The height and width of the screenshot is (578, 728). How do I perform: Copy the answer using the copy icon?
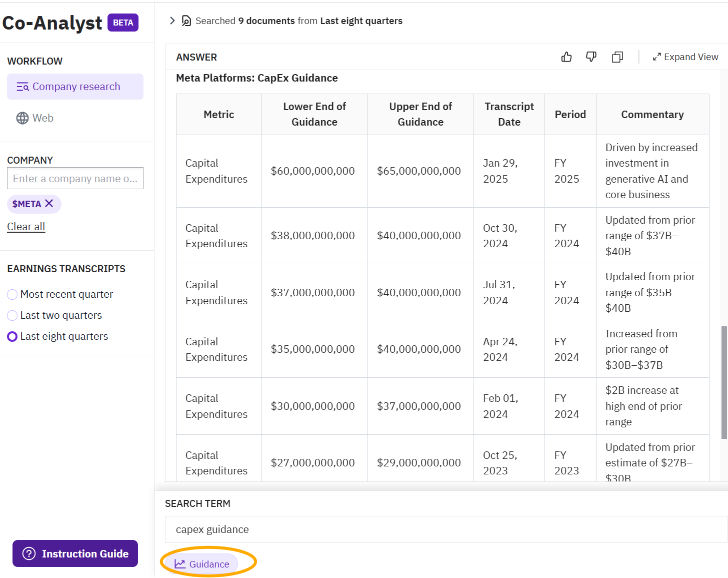(x=617, y=57)
